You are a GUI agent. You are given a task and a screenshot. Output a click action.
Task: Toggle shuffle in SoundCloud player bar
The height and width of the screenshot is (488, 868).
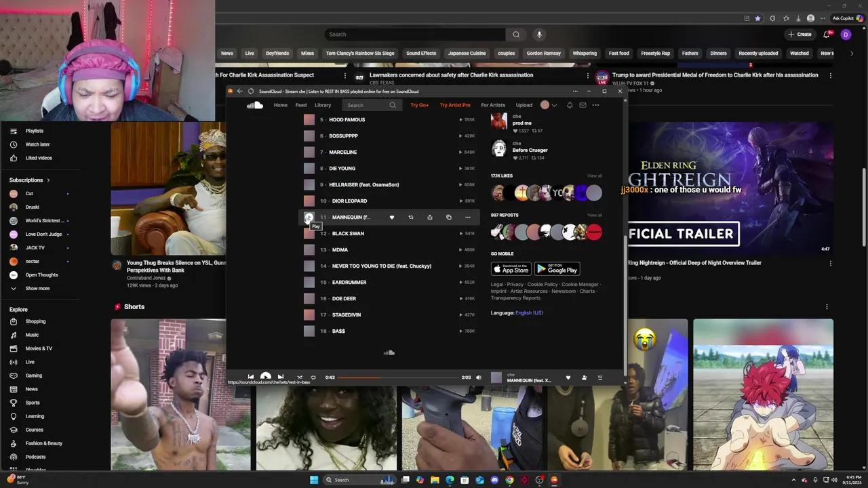click(x=299, y=378)
